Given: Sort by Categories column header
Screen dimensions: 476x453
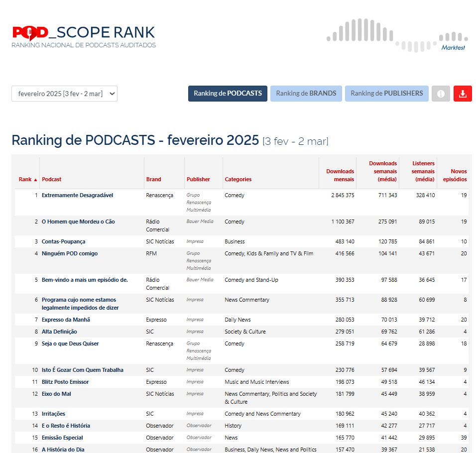Looking at the screenshot, I should tap(238, 179).
